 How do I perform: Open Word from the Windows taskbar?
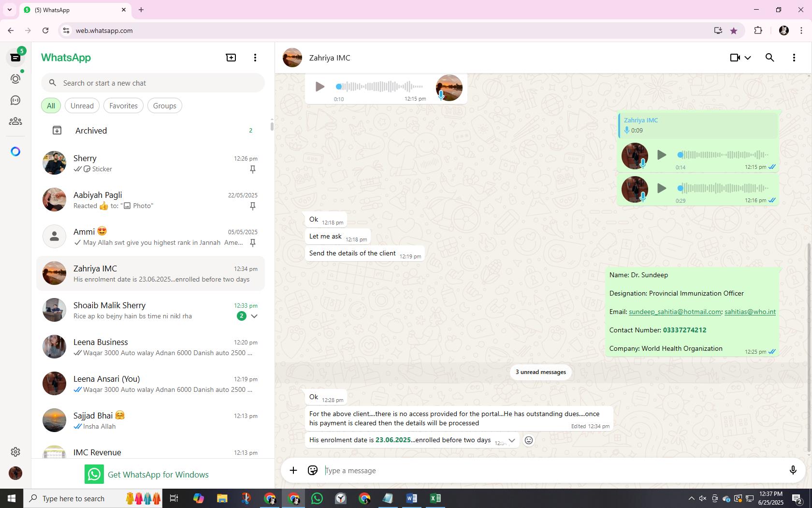411,498
